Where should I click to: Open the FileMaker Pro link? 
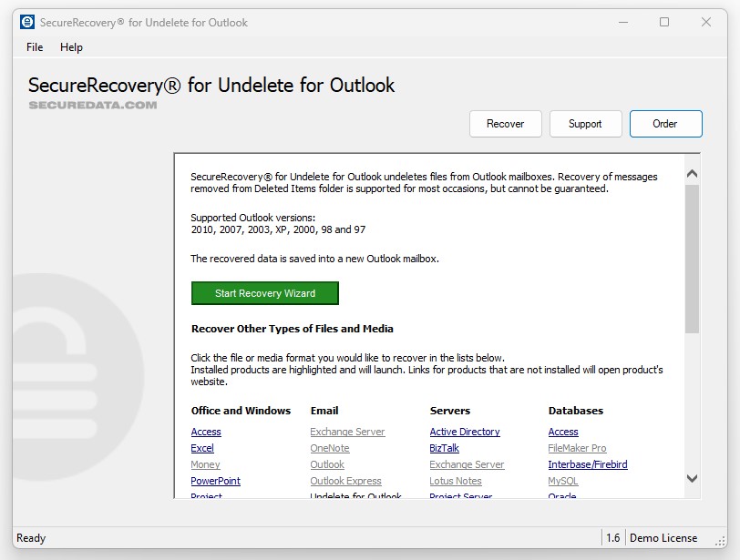[577, 448]
